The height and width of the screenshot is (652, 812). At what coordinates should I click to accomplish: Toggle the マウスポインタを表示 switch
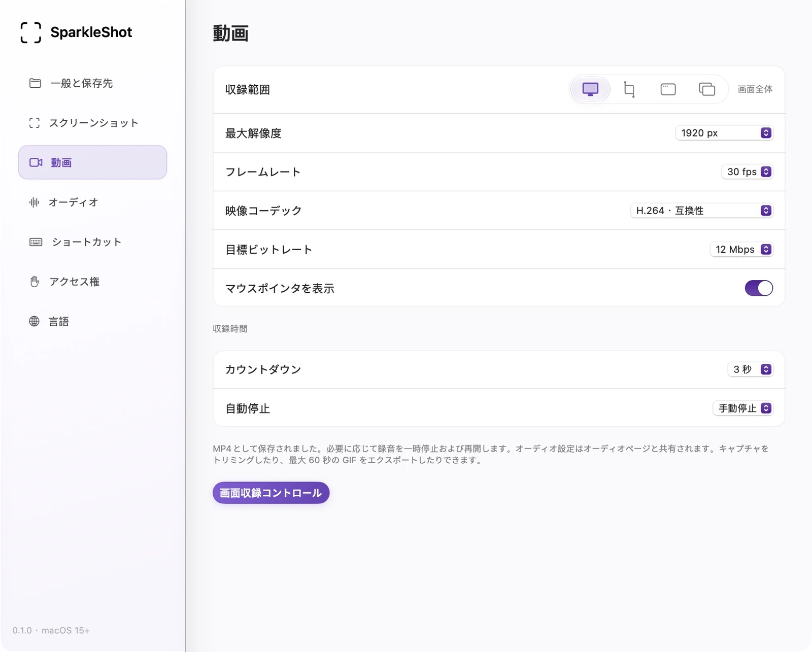759,288
